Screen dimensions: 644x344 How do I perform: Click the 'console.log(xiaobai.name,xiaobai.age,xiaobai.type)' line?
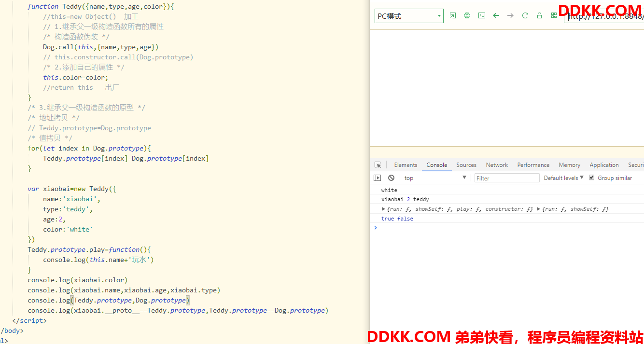click(124, 290)
